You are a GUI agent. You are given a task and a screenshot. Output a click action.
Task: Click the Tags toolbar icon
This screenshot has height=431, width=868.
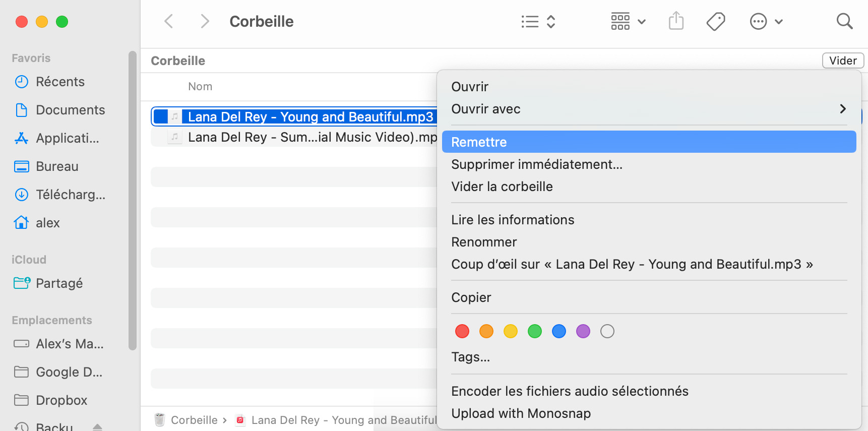coord(716,22)
